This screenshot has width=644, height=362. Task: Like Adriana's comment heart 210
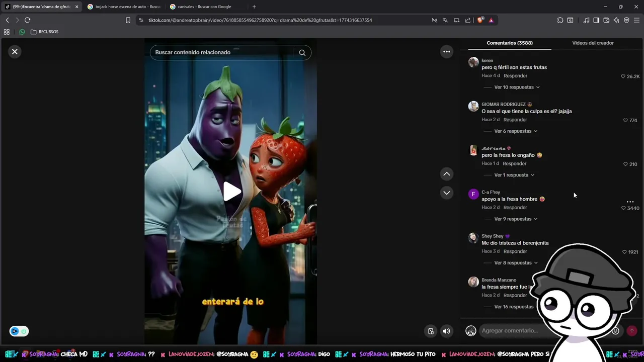click(x=625, y=164)
